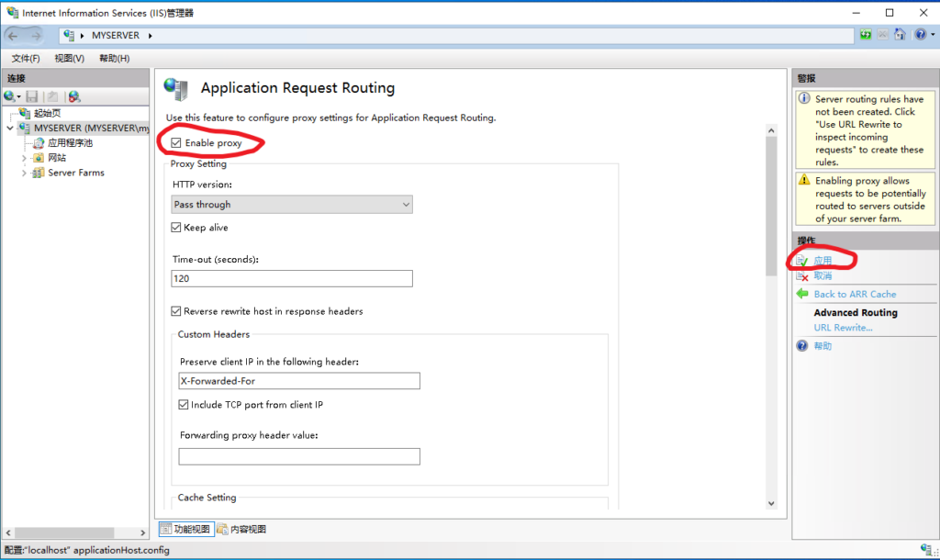Click the 应用 apply icon in actions pane

click(x=802, y=262)
